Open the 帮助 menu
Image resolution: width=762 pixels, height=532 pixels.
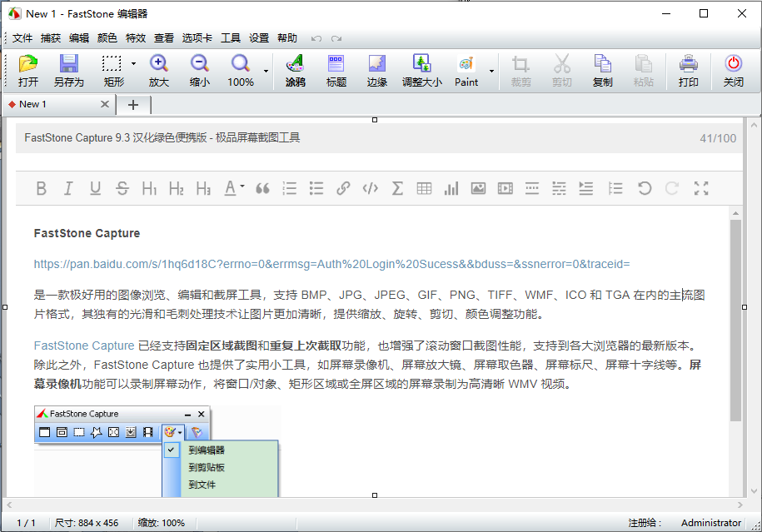tap(286, 38)
